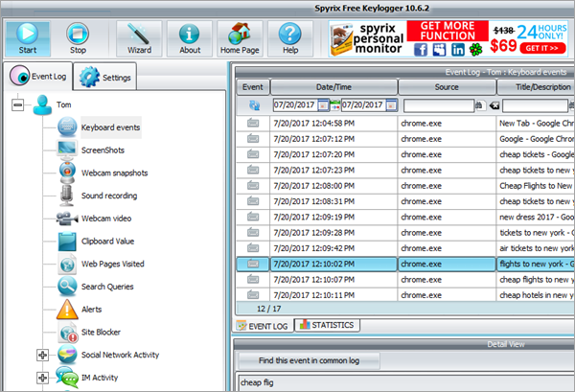Click the Keyboard events keyboard icon
The image size is (575, 392).
coord(67,127)
